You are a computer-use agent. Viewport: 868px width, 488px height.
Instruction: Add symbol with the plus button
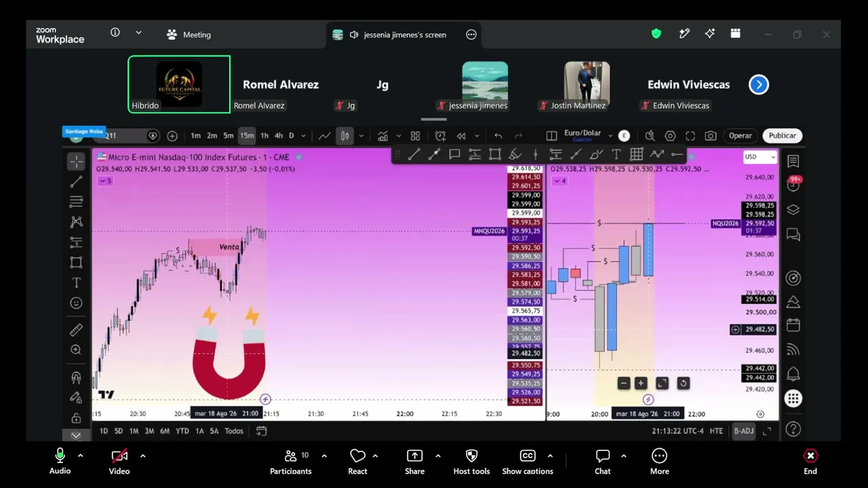point(172,136)
